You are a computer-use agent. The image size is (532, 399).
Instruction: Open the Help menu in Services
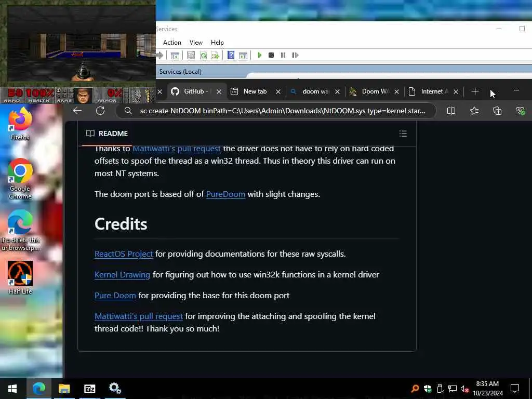pyautogui.click(x=217, y=43)
